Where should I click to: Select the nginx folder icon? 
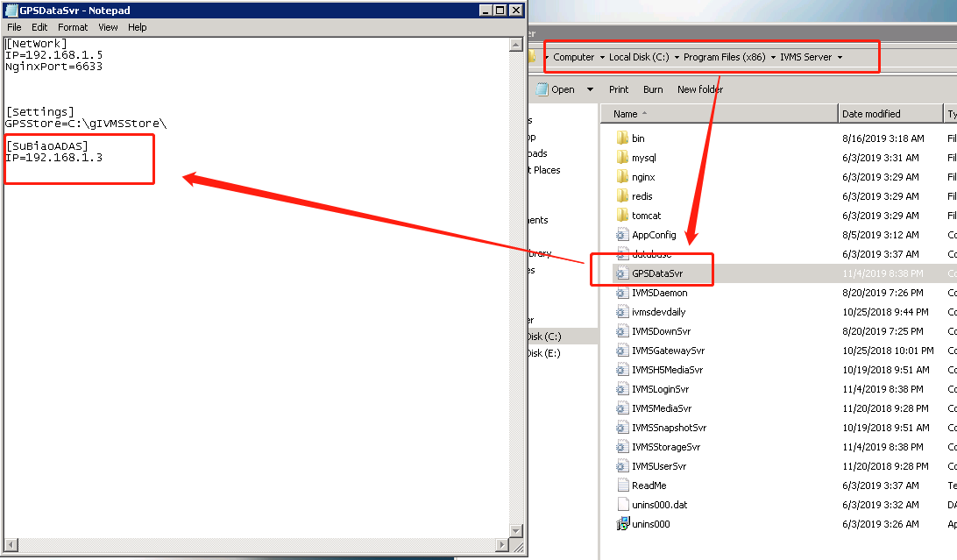point(622,177)
